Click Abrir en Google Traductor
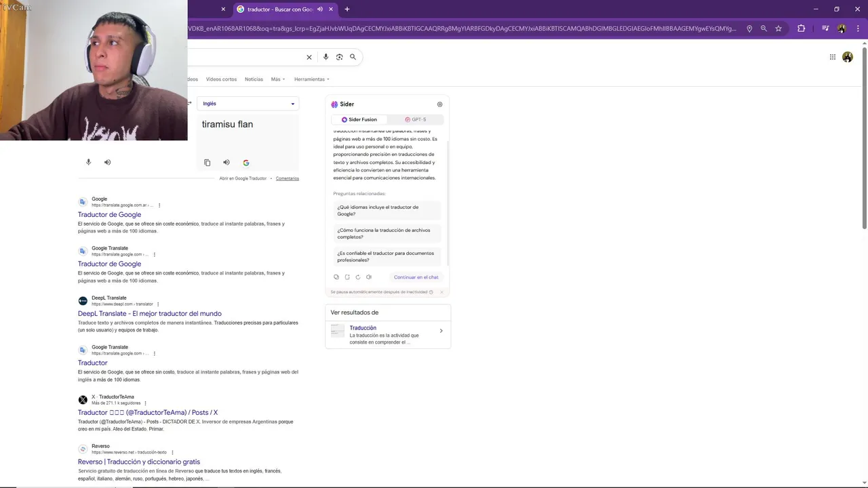 point(243,178)
